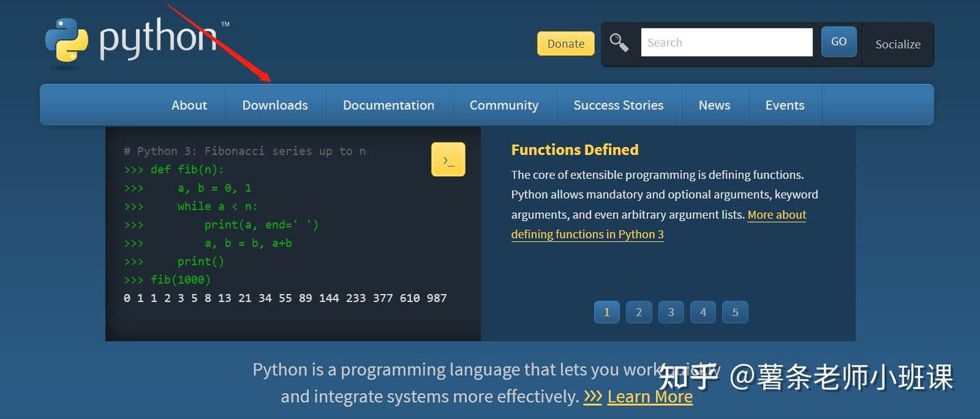980x419 pixels.
Task: Open the News menu
Action: pos(714,105)
